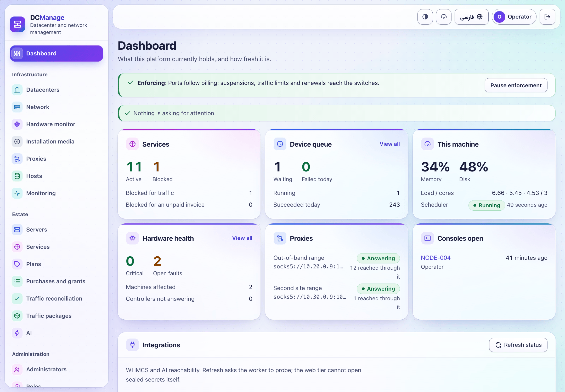
Task: Click the This machine gauge icon
Action: coord(427,144)
